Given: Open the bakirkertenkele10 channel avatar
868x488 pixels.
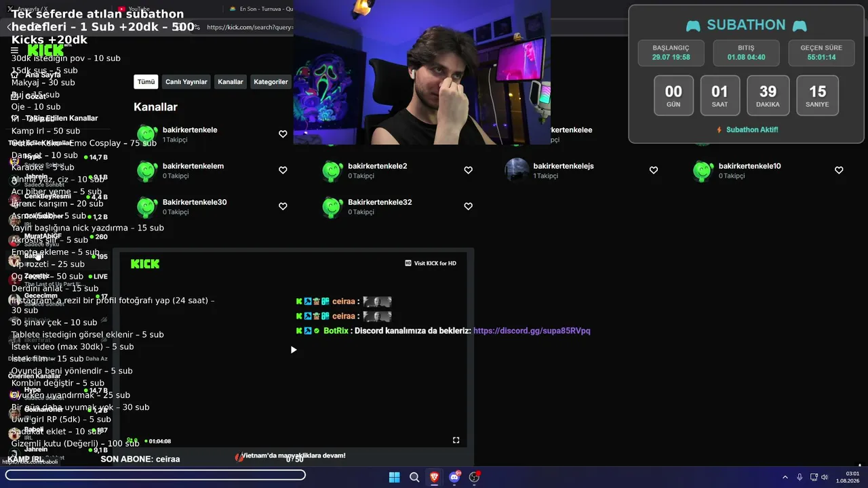Looking at the screenshot, I should click(703, 170).
